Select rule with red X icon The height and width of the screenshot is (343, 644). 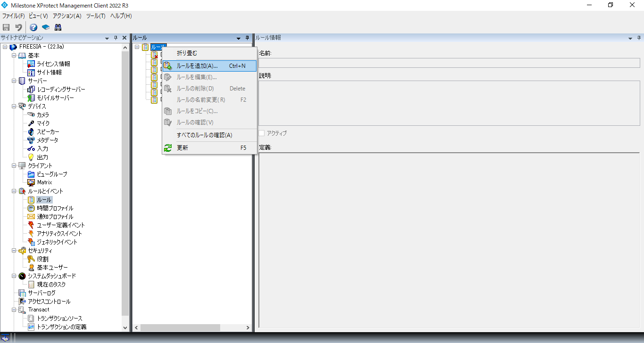coord(154,55)
